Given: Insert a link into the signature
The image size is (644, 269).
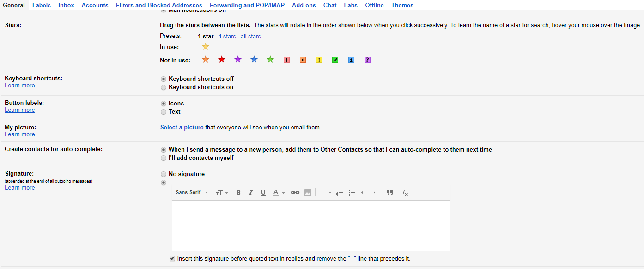Looking at the screenshot, I should coord(295,192).
